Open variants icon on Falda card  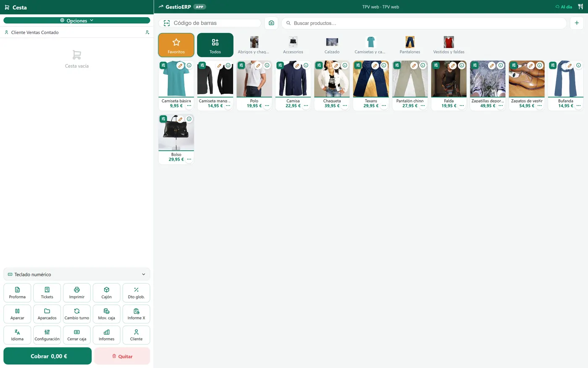tap(436, 65)
